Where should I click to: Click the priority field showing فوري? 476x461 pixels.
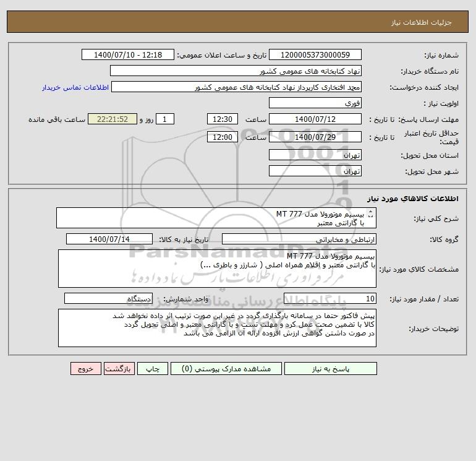pos(315,103)
